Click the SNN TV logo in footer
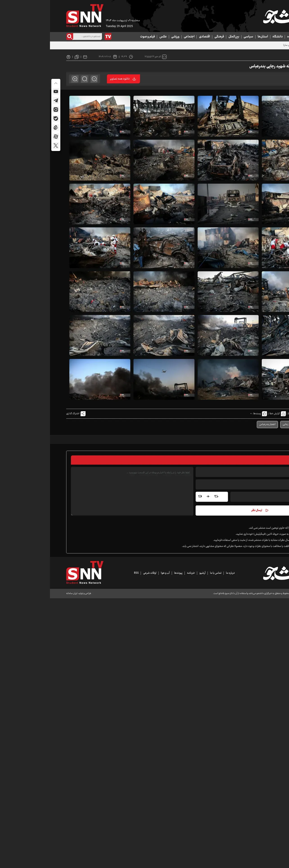Viewport: 289px width, 868px height. click(x=84, y=573)
